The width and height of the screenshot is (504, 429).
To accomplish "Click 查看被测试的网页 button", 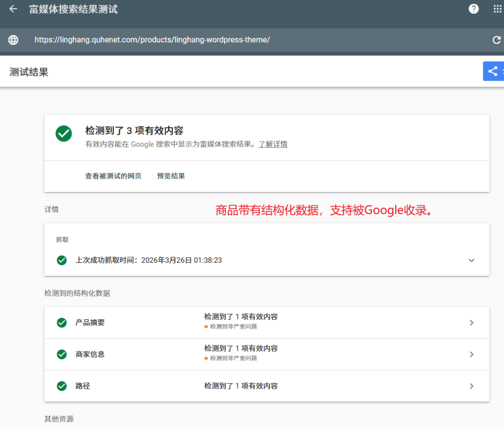I will (x=113, y=176).
